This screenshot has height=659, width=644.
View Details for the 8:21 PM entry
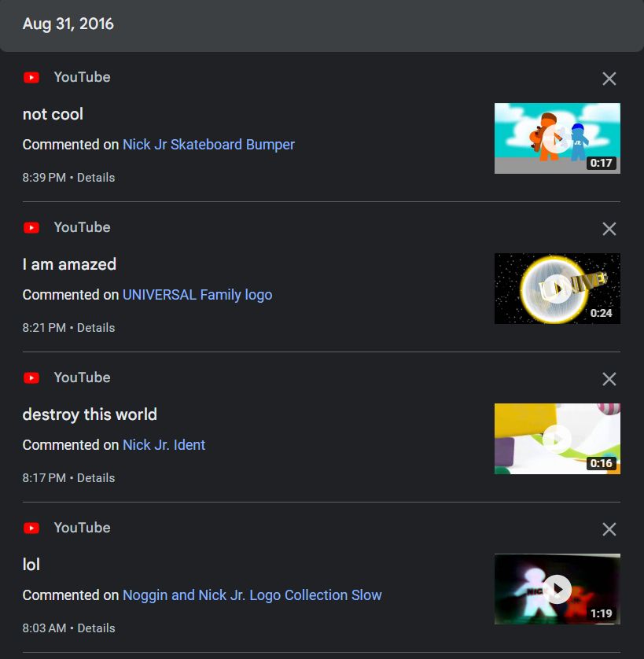click(96, 327)
